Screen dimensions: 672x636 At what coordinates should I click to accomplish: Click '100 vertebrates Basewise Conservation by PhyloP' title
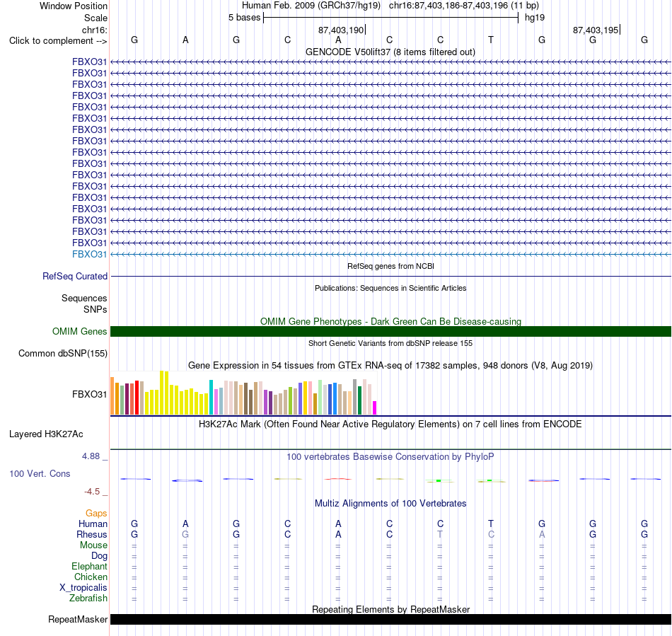390,457
